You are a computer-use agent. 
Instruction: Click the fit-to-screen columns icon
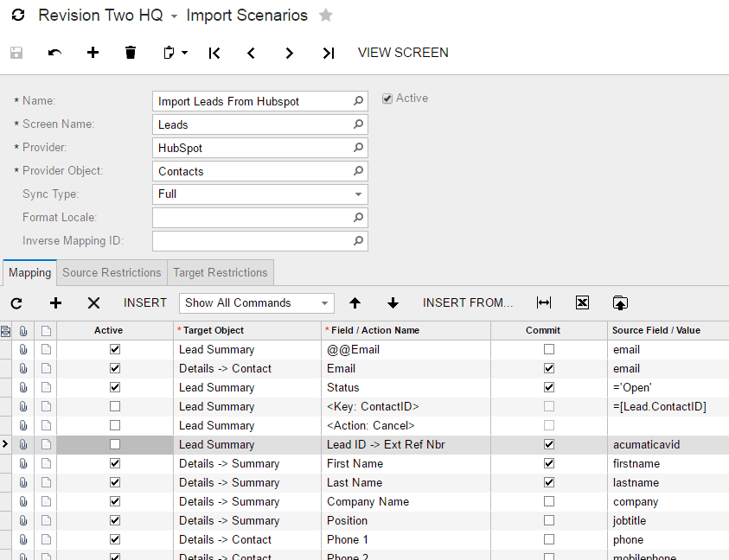(x=543, y=303)
